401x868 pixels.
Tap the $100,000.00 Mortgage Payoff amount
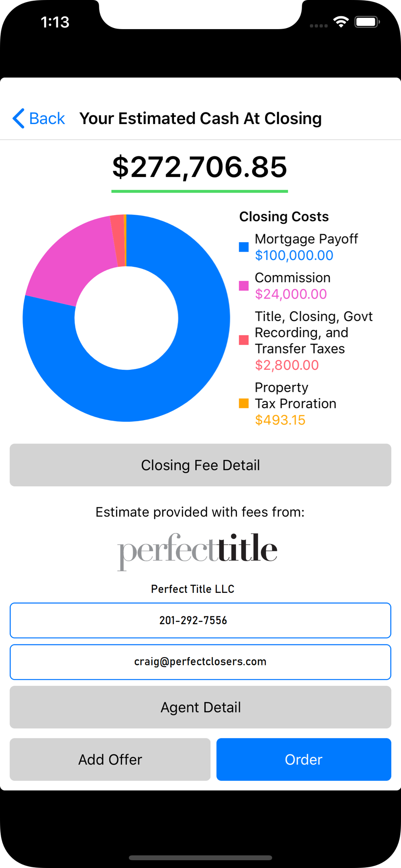pos(294,255)
